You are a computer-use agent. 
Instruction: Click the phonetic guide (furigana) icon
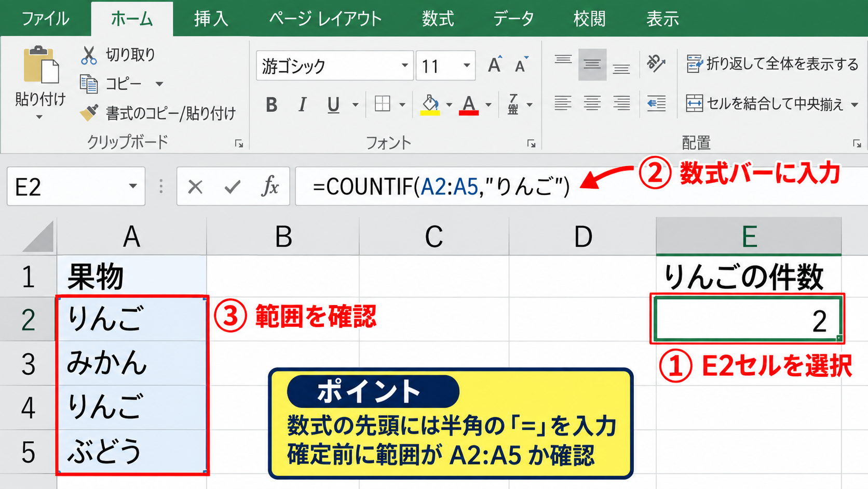513,104
